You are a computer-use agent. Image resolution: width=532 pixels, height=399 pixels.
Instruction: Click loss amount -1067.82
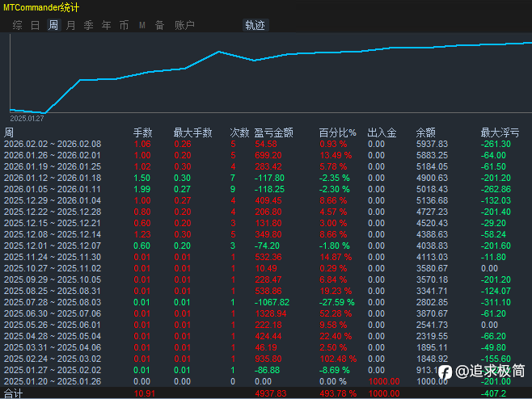pos(272,302)
